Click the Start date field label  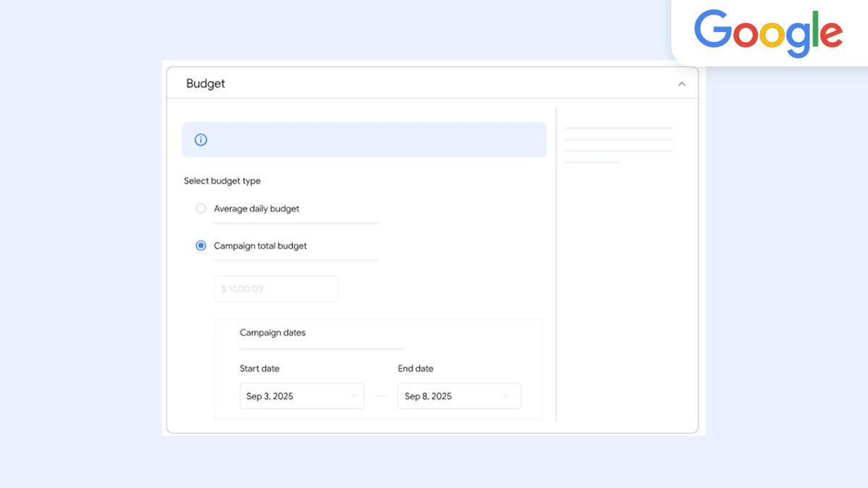tap(260, 368)
